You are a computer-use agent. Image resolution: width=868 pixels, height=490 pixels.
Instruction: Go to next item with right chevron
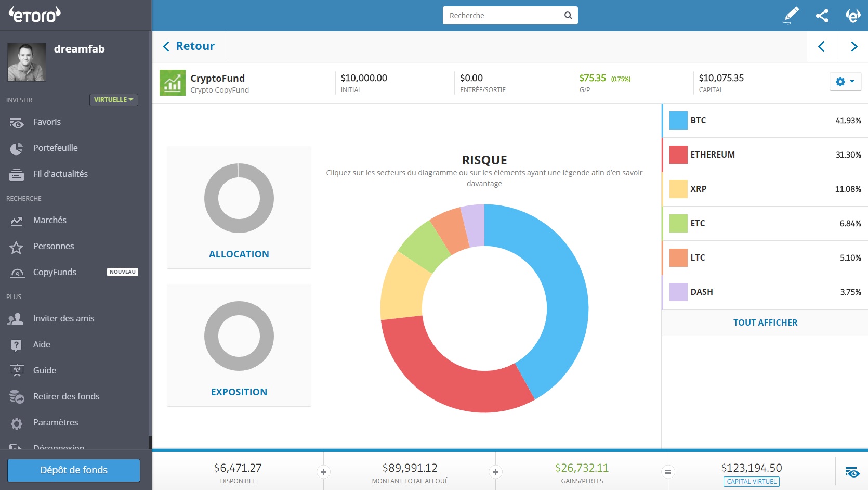(x=853, y=47)
